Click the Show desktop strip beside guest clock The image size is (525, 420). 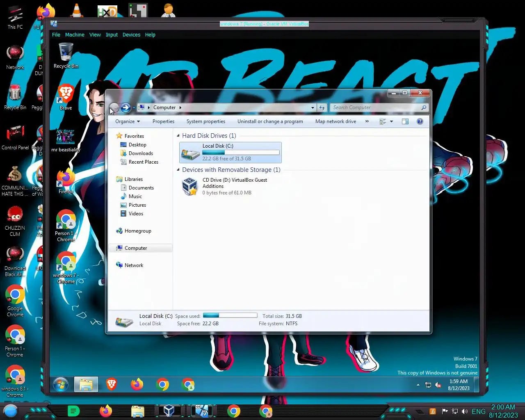coord(477,385)
